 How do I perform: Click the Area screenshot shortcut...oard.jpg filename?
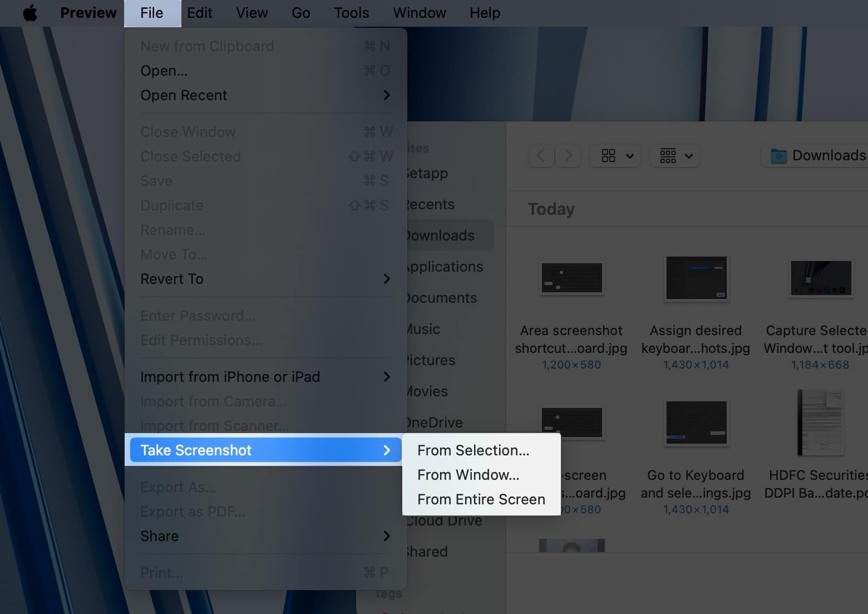(571, 339)
